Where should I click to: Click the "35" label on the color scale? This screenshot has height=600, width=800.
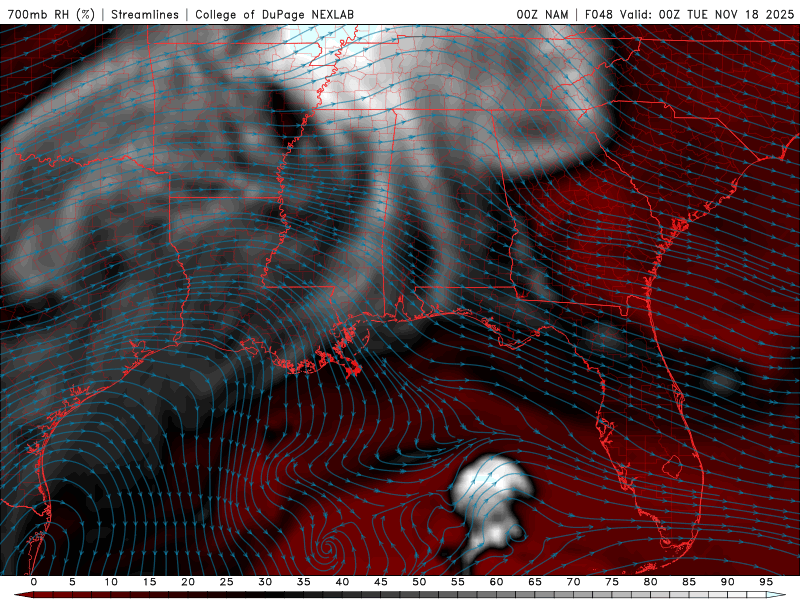(x=304, y=582)
